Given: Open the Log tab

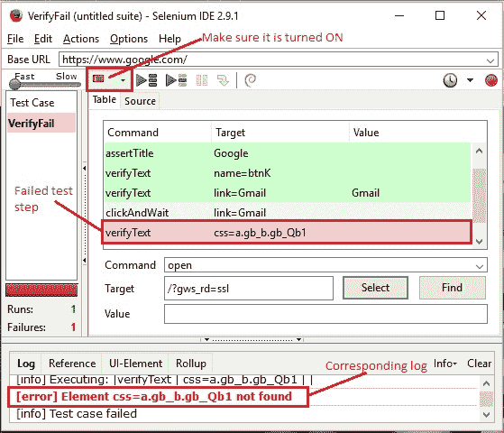Looking at the screenshot, I should [26, 364].
